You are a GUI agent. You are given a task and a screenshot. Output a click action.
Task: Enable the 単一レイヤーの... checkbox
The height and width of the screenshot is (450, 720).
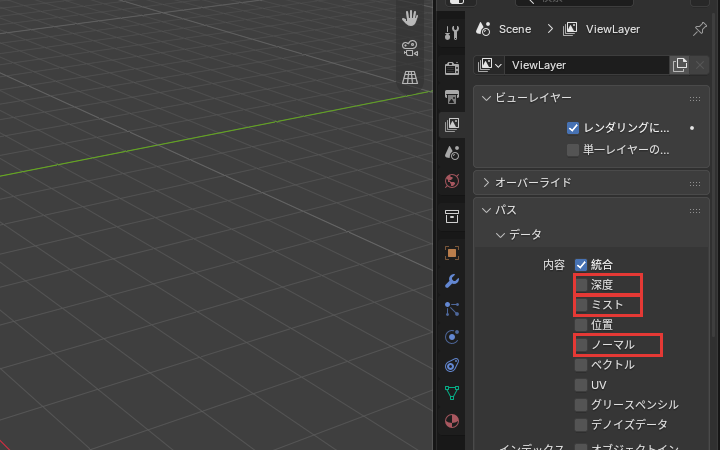pyautogui.click(x=573, y=150)
